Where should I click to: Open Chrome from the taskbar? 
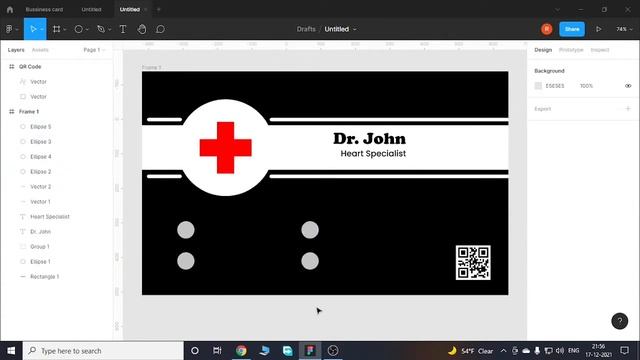(241, 351)
